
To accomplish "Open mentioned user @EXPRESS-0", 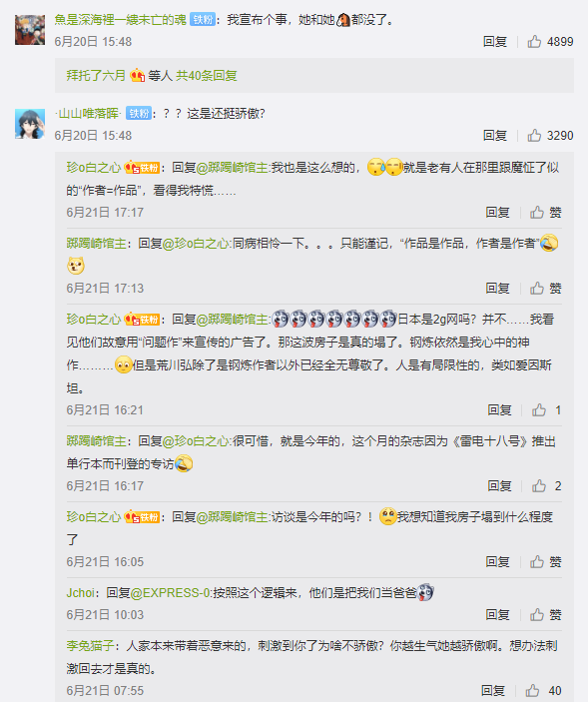I will (x=170, y=593).
